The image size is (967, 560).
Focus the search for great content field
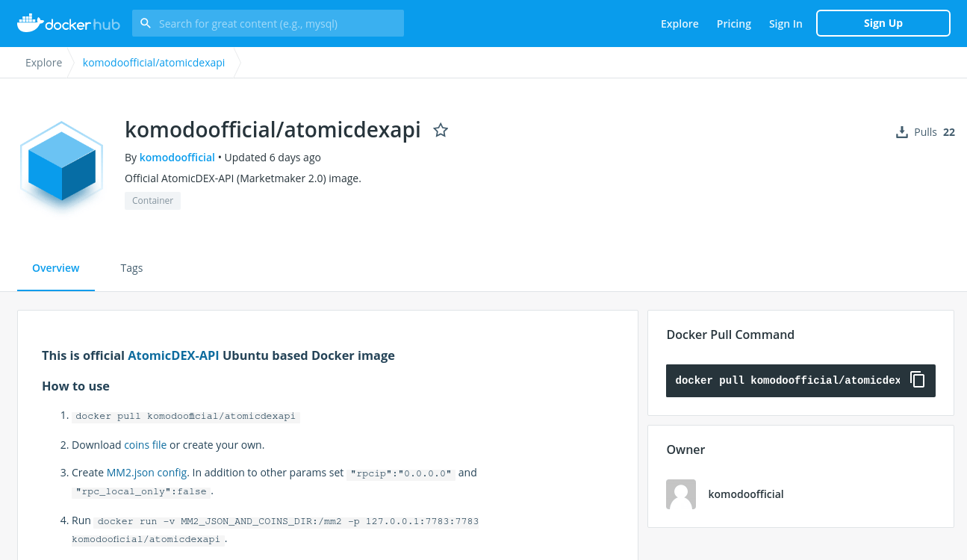click(268, 23)
